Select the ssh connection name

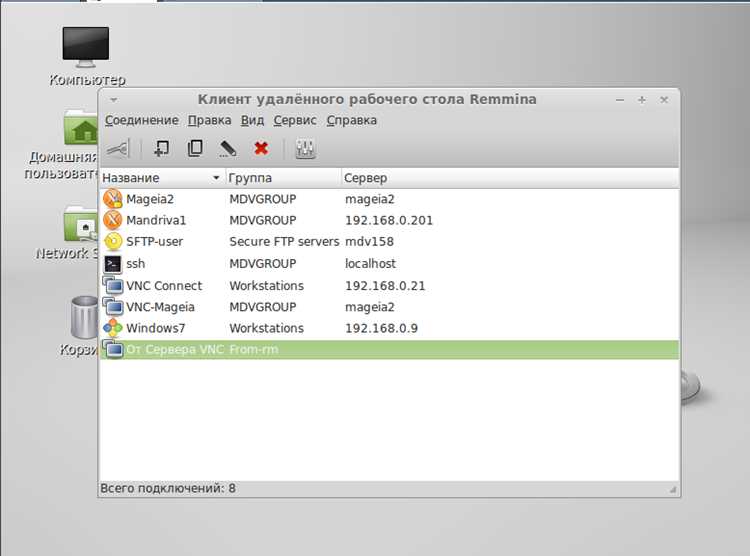pyautogui.click(x=135, y=264)
